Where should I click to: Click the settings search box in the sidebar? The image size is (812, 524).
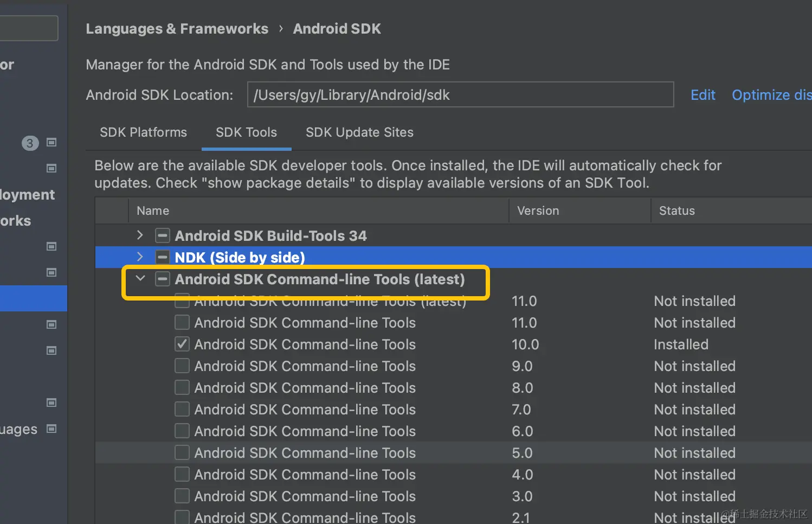[x=29, y=28]
